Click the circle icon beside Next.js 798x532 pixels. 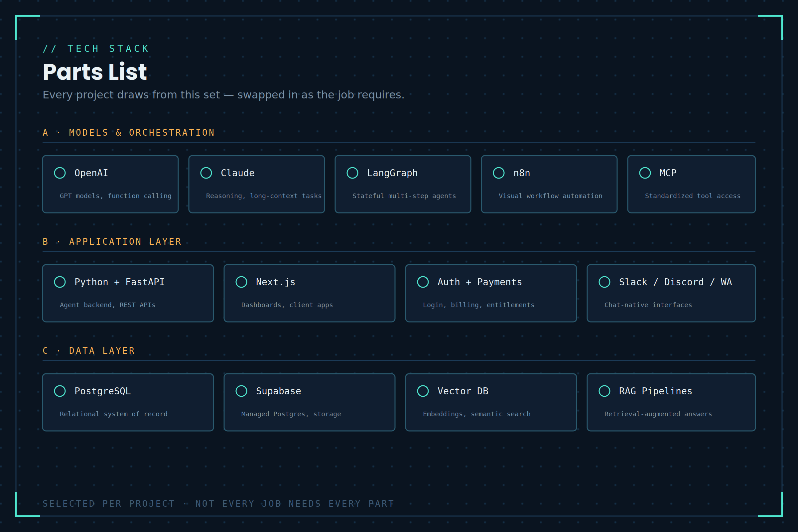(x=241, y=282)
